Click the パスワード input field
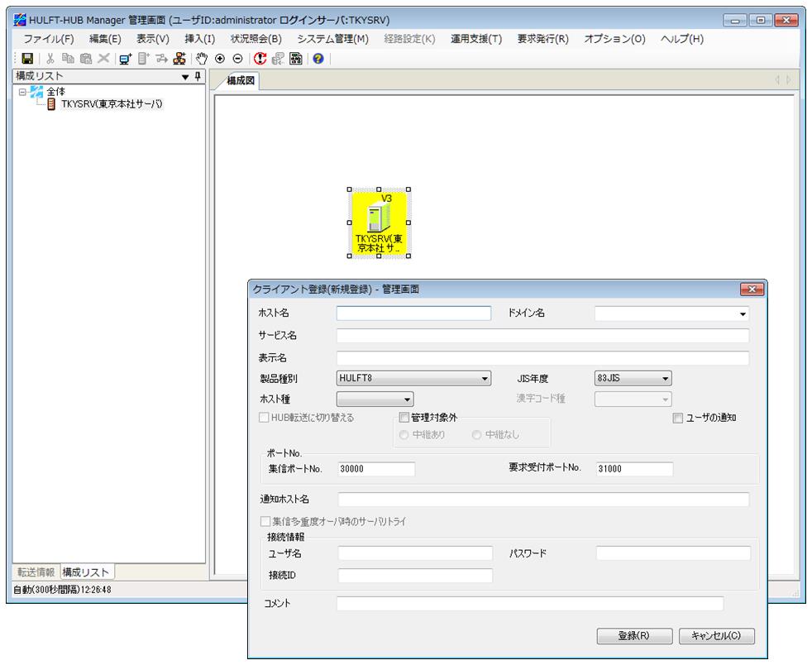 [673, 553]
